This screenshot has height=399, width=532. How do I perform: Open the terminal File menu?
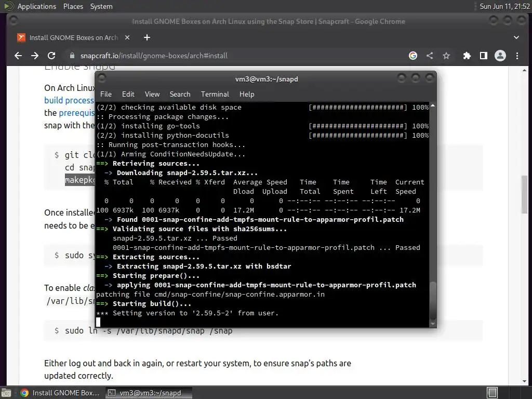106,95
